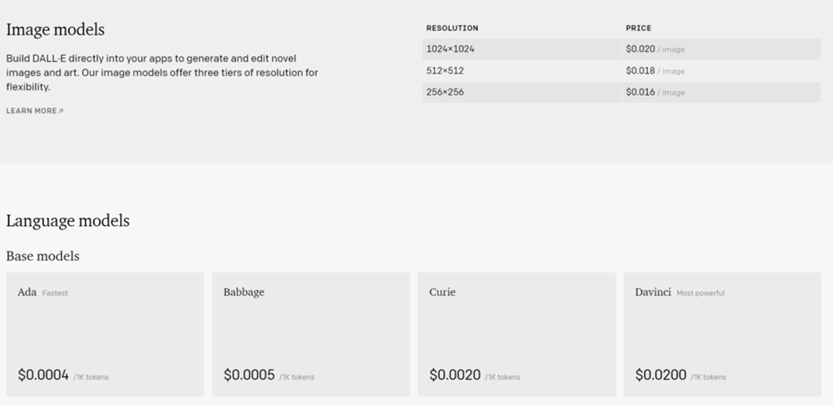
Task: Select the Babbage base model card
Action: click(310, 334)
